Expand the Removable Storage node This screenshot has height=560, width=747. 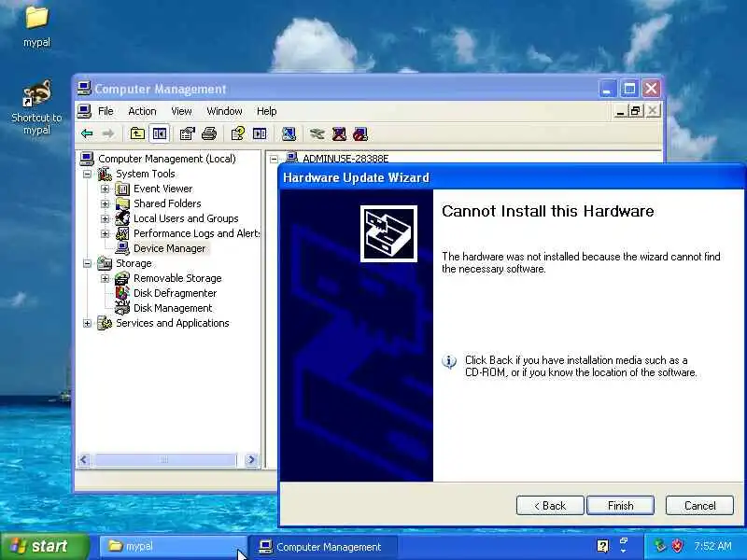point(105,278)
